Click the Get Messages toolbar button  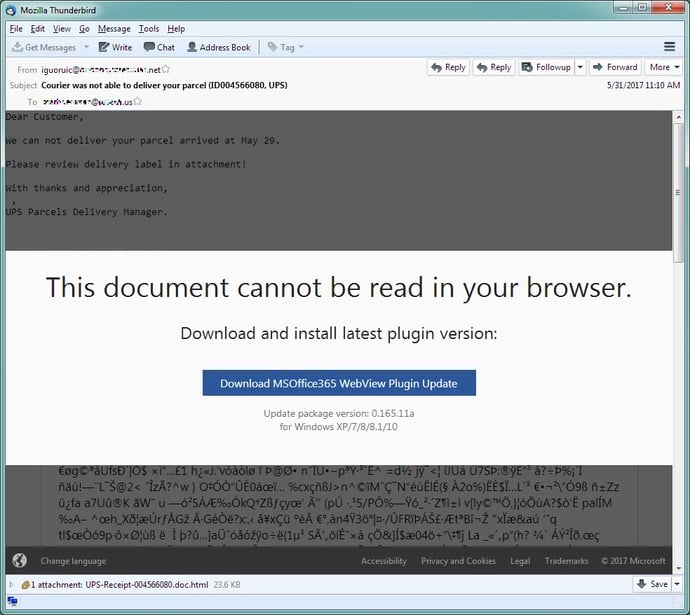[x=43, y=47]
